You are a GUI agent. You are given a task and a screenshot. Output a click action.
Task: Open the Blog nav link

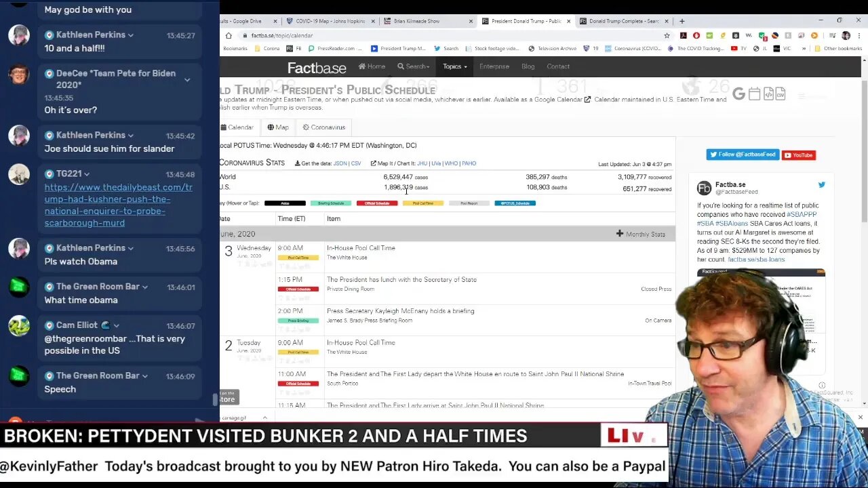pyautogui.click(x=528, y=66)
